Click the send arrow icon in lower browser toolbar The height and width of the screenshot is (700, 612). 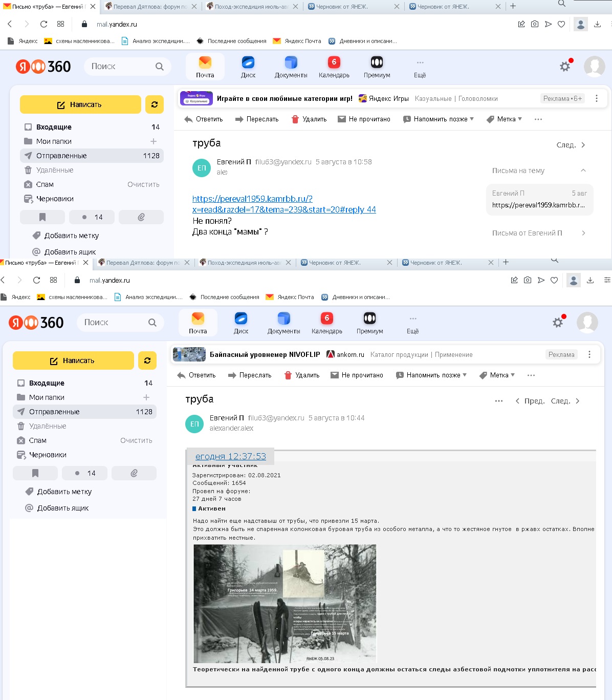coord(541,280)
